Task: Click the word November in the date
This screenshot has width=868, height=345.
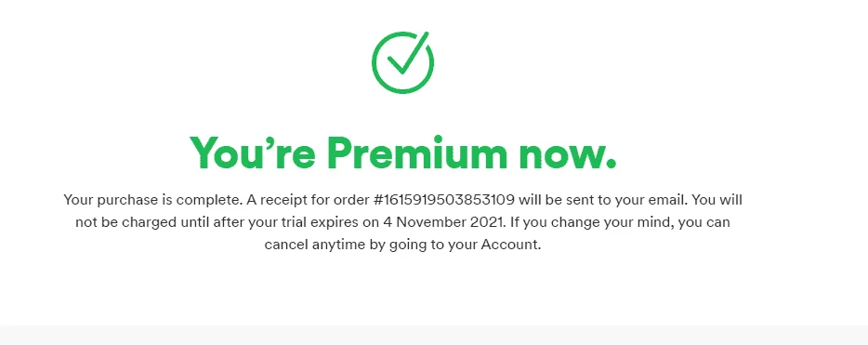Action: pyautogui.click(x=432, y=222)
